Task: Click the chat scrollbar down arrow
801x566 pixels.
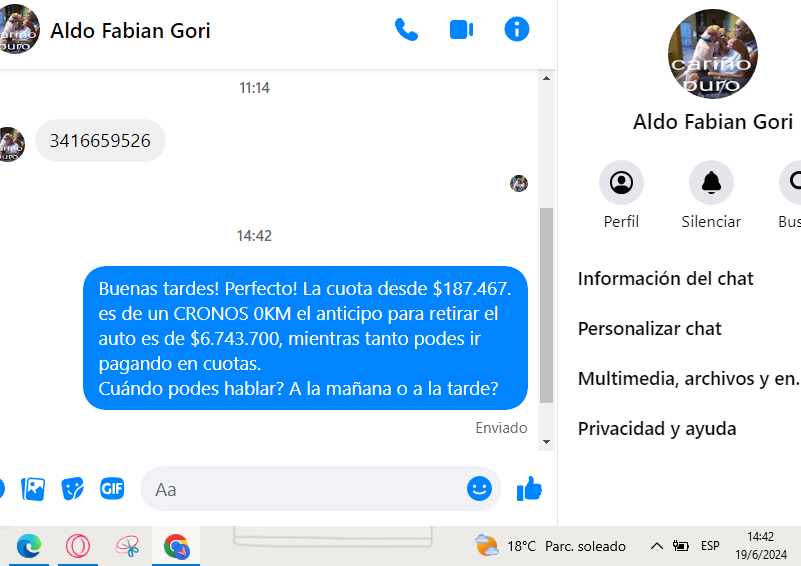Action: click(x=546, y=442)
